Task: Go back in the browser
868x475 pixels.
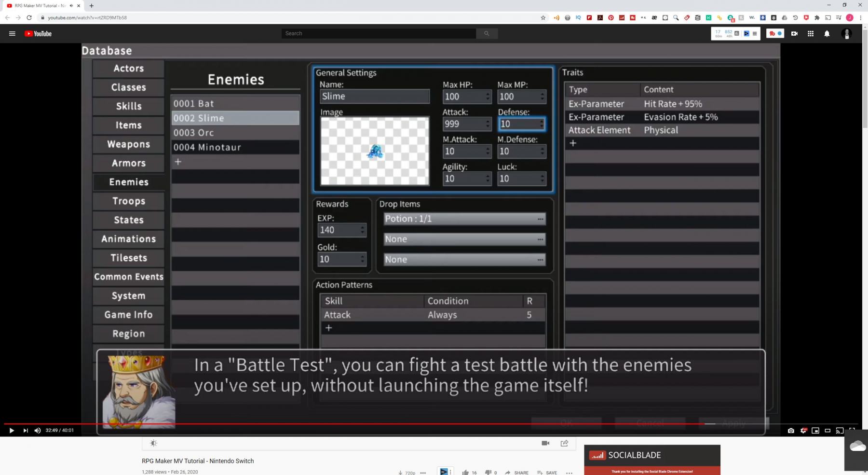Action: coord(7,17)
